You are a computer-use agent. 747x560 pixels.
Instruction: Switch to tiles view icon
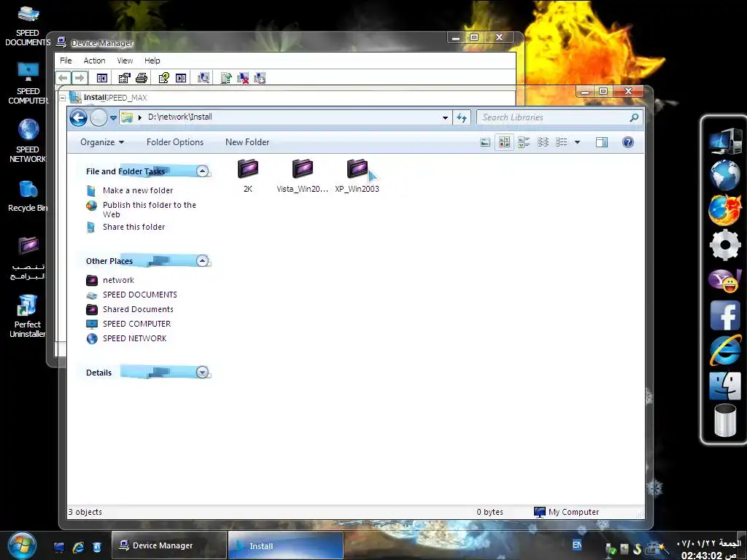point(524,142)
